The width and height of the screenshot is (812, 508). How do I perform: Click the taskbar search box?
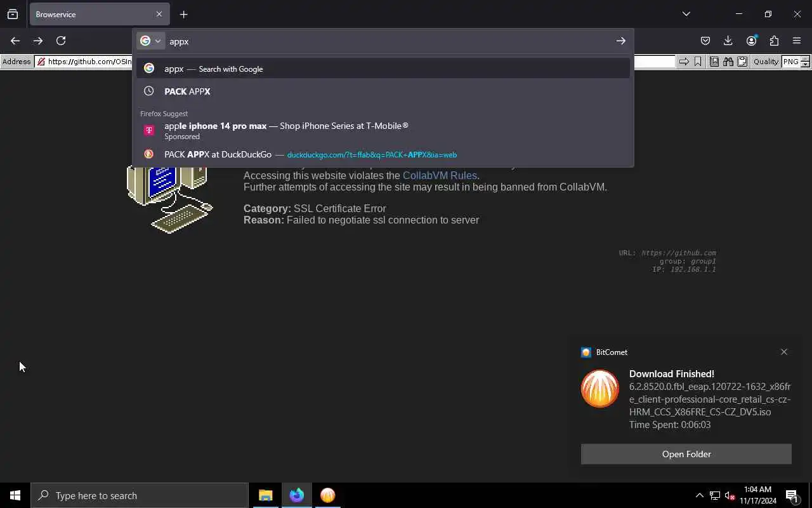point(140,495)
